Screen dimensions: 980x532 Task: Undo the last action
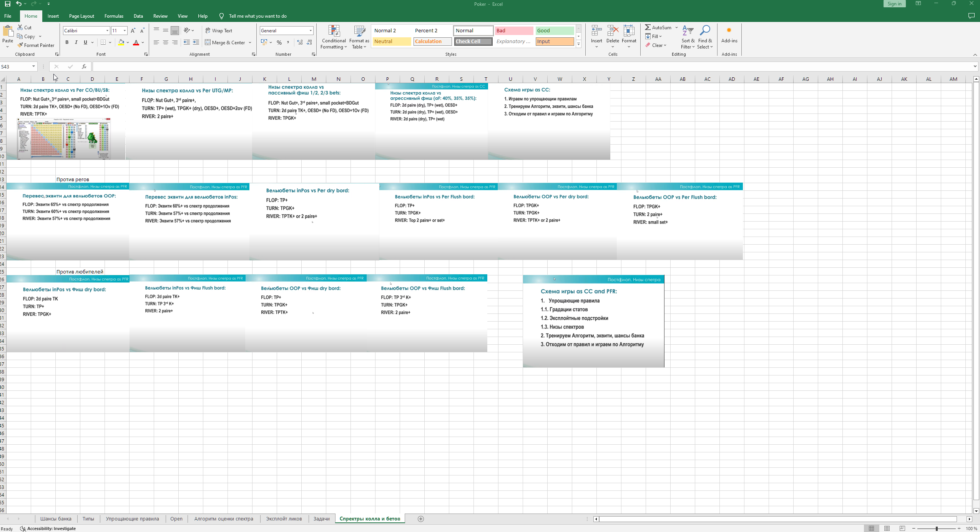(18, 4)
